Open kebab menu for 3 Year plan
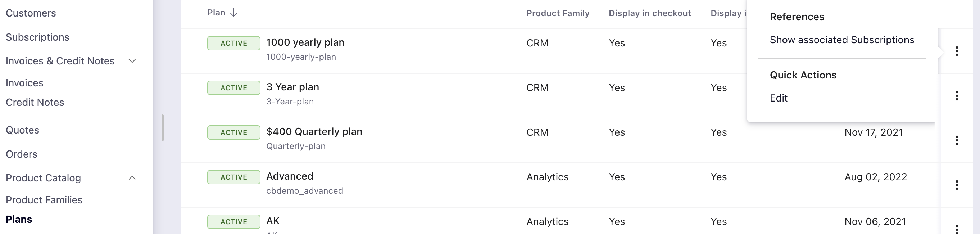 tap(956, 96)
